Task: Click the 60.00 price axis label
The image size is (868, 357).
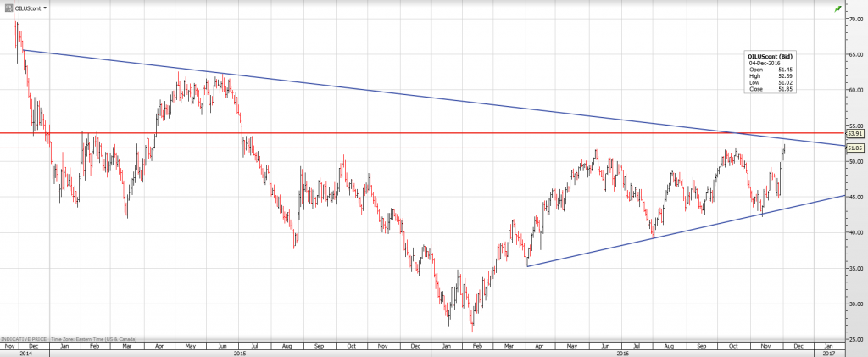Action: (854, 90)
